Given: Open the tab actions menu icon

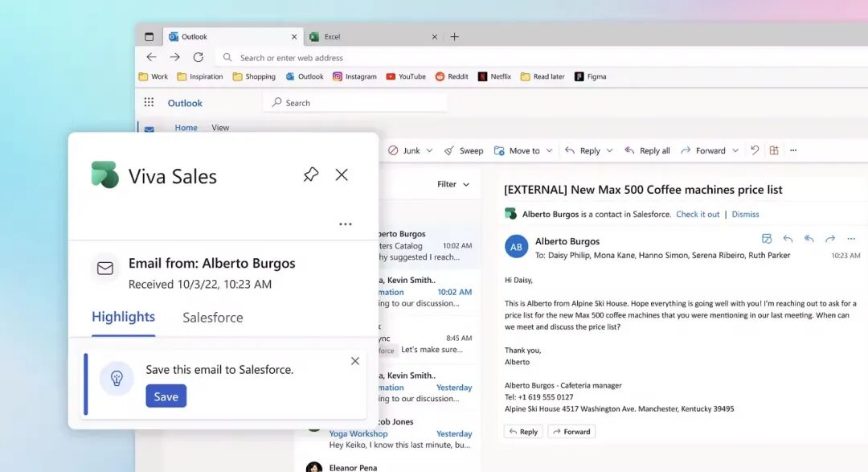Looking at the screenshot, I should click(149, 36).
